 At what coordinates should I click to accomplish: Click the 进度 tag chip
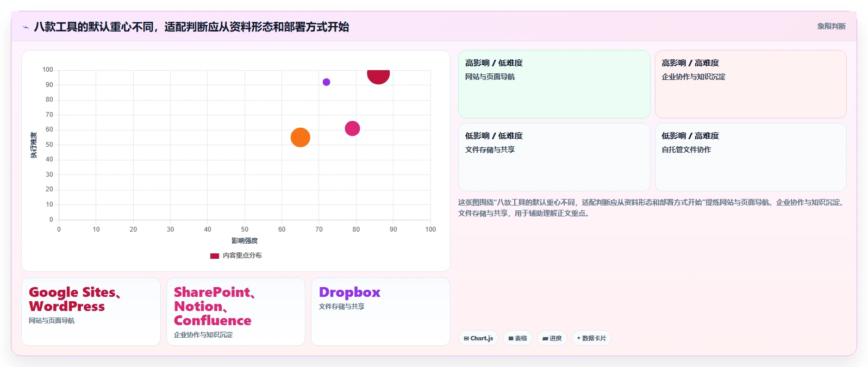point(552,338)
